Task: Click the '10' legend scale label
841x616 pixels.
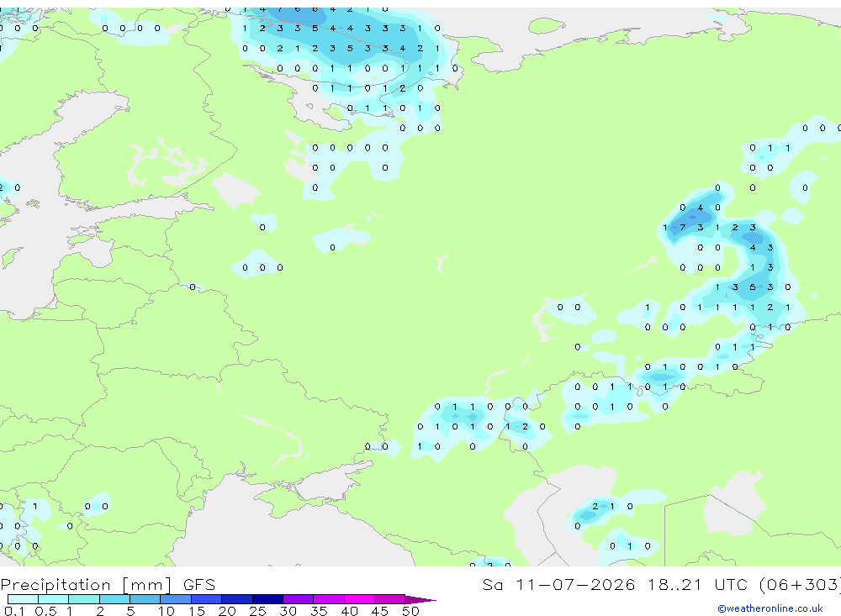Action: (166, 611)
